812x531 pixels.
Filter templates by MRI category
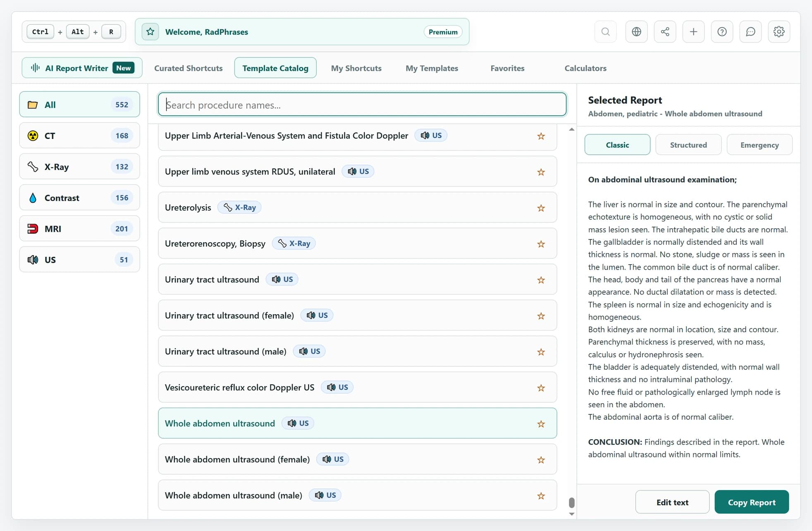(x=79, y=228)
